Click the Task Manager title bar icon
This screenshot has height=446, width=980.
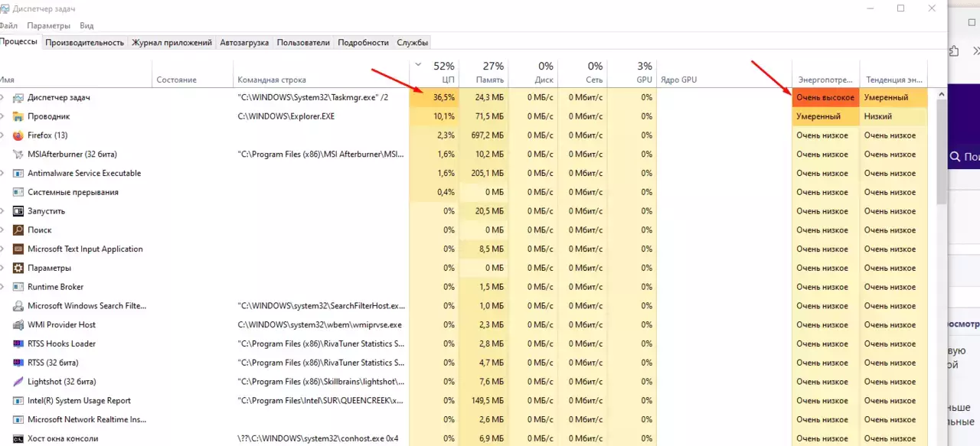click(x=5, y=8)
